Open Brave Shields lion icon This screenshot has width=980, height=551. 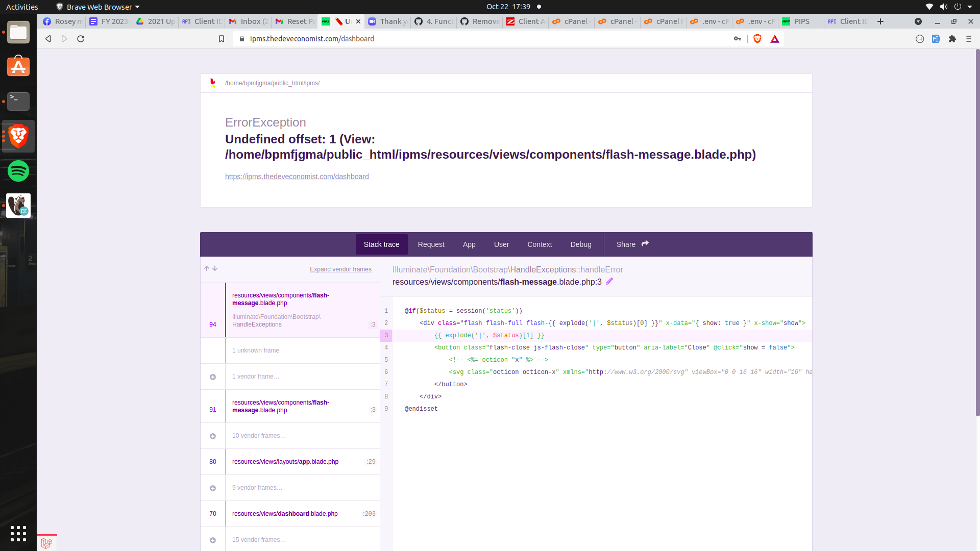(757, 39)
